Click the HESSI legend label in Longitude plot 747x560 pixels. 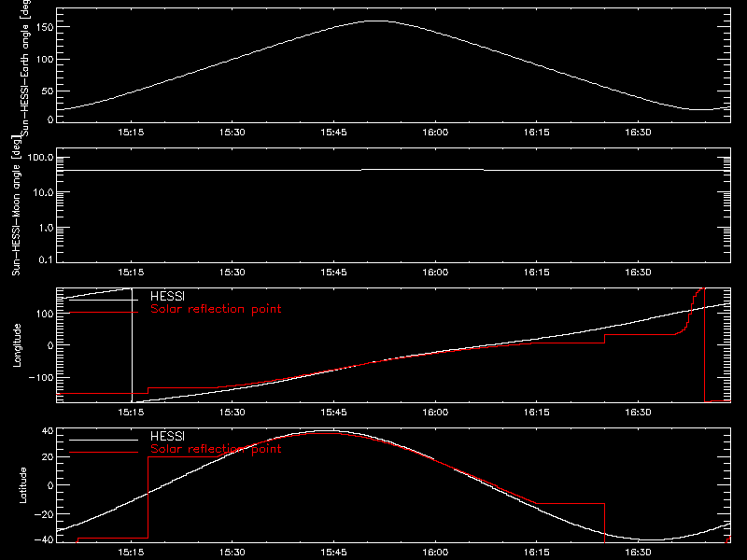167,296
